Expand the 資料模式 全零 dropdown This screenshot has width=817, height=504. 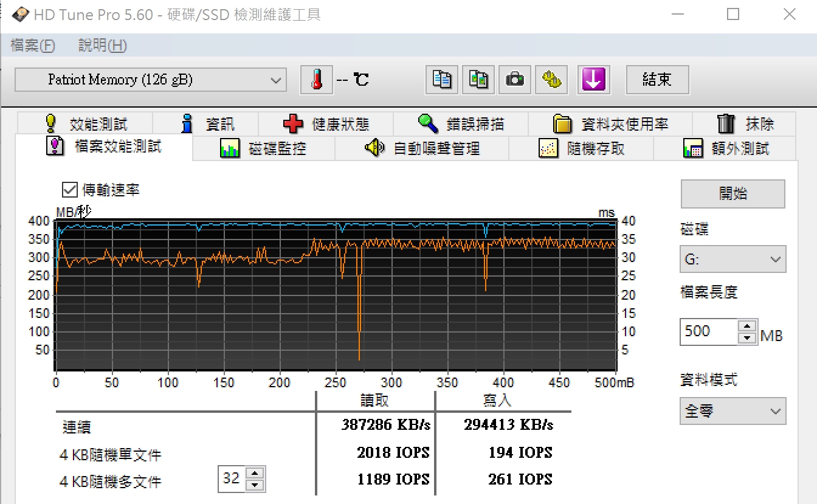click(733, 411)
